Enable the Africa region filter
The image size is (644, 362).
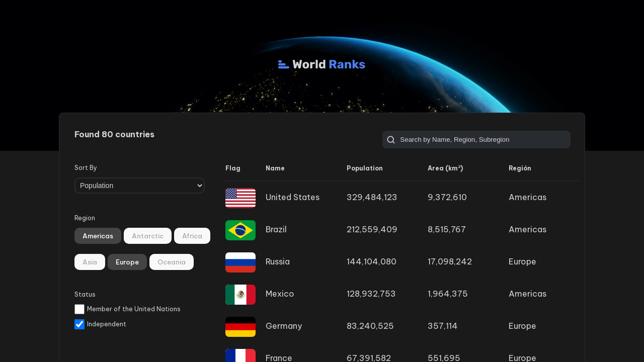(192, 236)
